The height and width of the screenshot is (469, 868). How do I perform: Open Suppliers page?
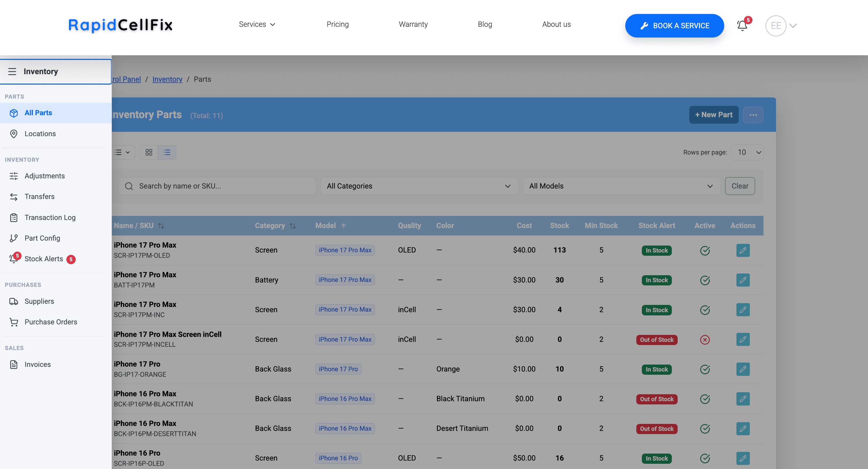[x=56, y=301]
